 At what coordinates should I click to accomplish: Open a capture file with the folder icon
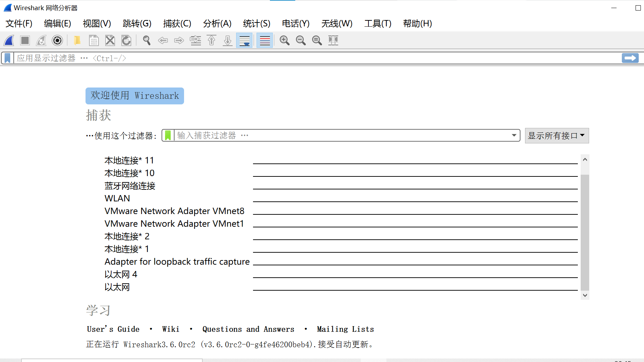77,40
